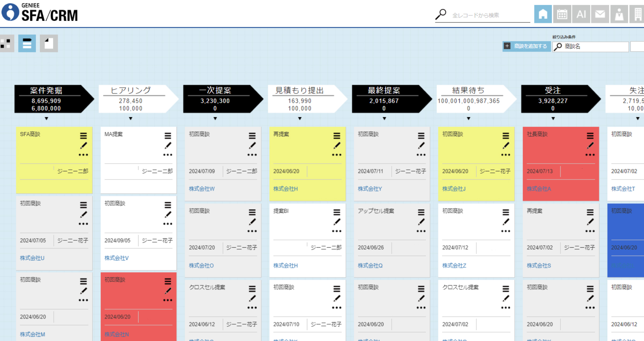Click date 2024/09/05 on 株式会社V card
644x341 pixels.
coord(117,240)
